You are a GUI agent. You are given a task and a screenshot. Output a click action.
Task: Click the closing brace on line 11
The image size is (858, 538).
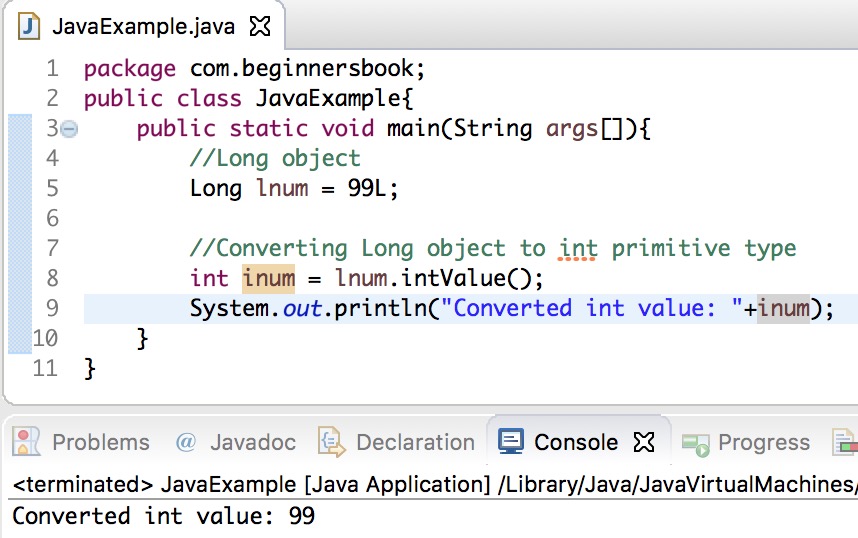pyautogui.click(x=90, y=369)
